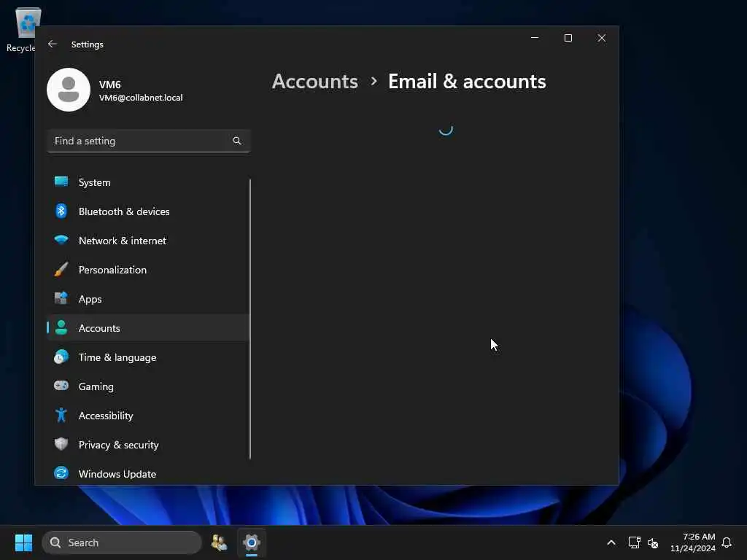747x560 pixels.
Task: Click the sidebar vertical scrollbar
Action: [x=249, y=319]
